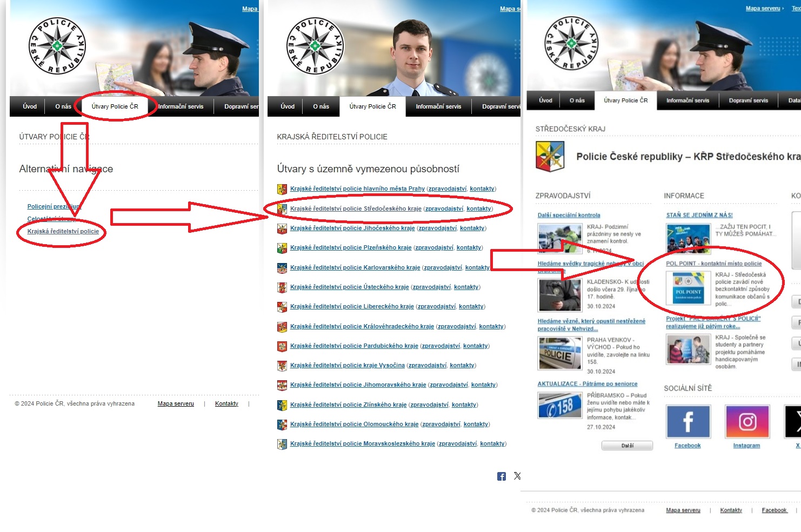The image size is (801, 532).
Task: Click the kraj Vysočina crest icon
Action: [282, 366]
